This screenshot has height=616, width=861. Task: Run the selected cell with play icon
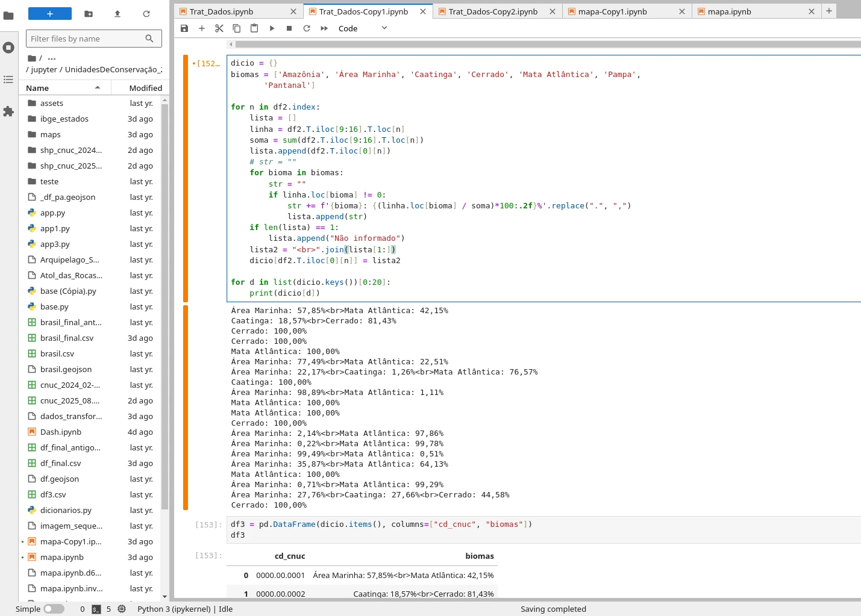272,28
